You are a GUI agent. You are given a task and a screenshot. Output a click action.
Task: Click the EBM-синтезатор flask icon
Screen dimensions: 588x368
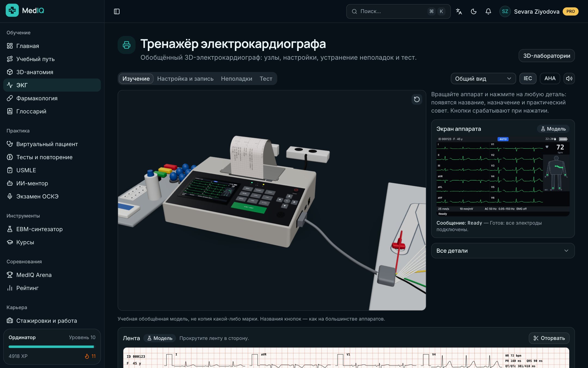(10, 229)
